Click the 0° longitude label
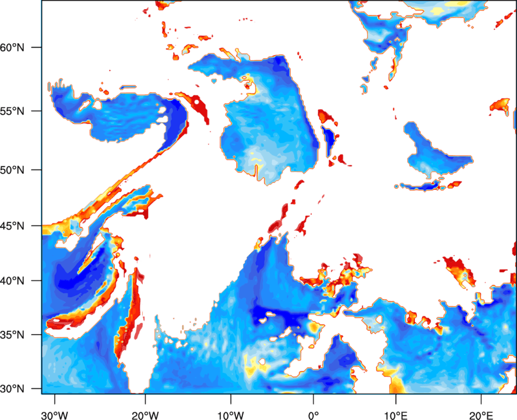This screenshot has width=517, height=420. (313, 415)
